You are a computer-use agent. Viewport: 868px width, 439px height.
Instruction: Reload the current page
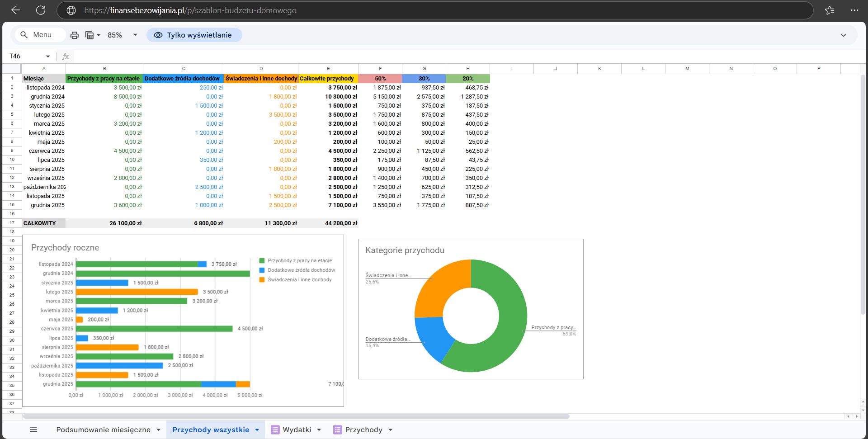41,10
